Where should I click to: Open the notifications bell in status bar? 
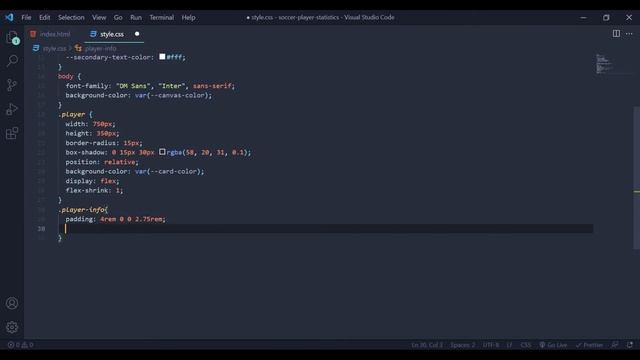[x=630, y=345]
